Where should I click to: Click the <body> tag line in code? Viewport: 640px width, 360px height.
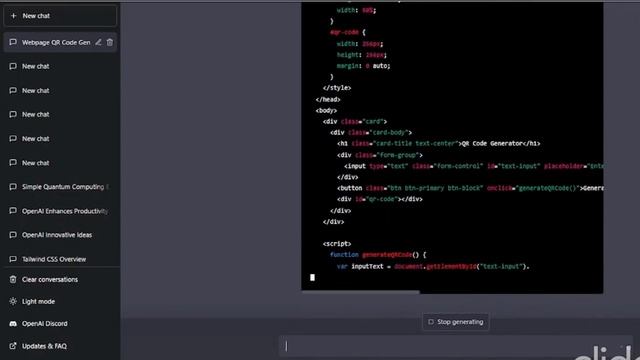tap(326, 110)
